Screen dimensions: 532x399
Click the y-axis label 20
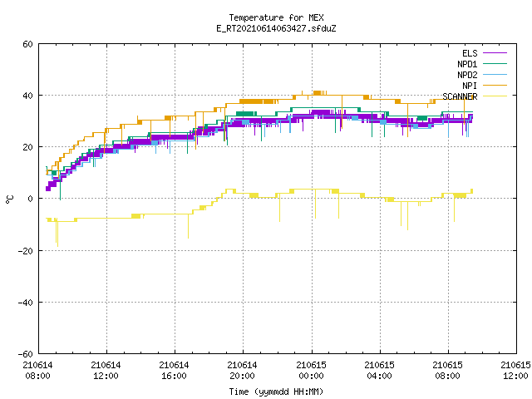(27, 147)
